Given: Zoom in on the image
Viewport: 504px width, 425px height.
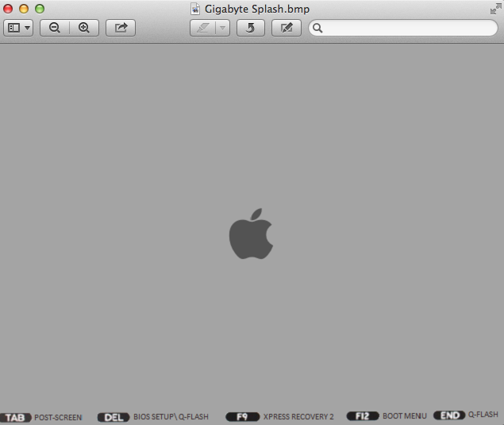Looking at the screenshot, I should [84, 28].
